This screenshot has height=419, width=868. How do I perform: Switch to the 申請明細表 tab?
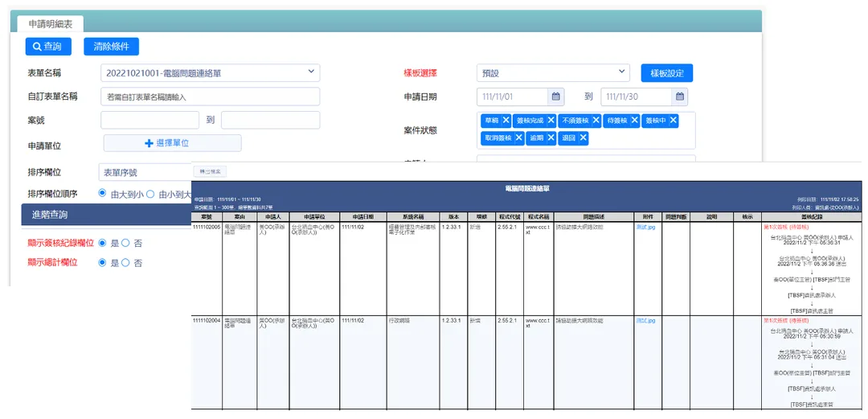point(51,24)
